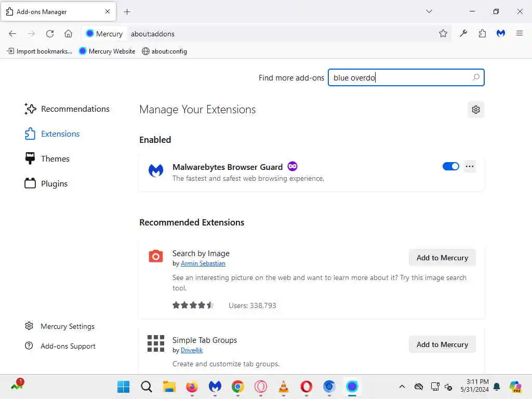Open VLC media player from taskbar

283,387
